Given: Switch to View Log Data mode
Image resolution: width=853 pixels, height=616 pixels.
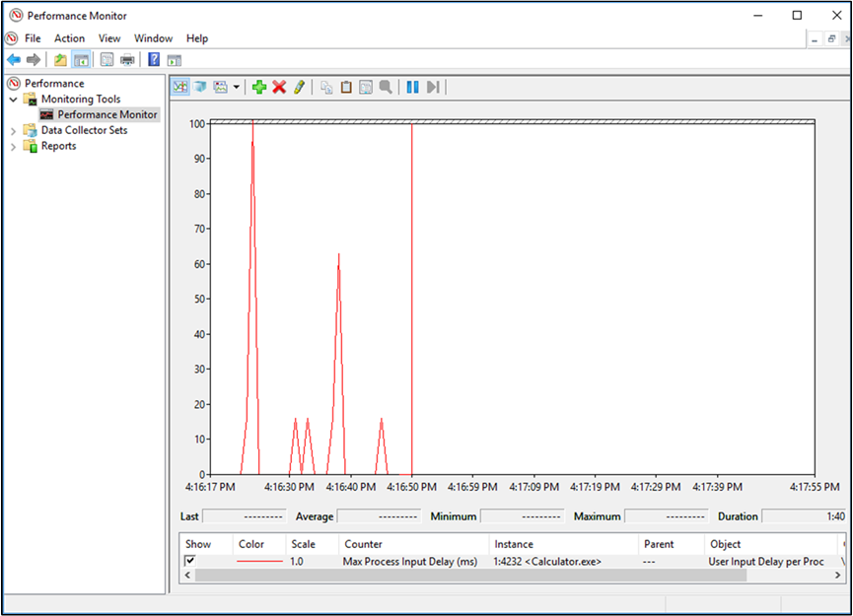Looking at the screenshot, I should click(201, 87).
